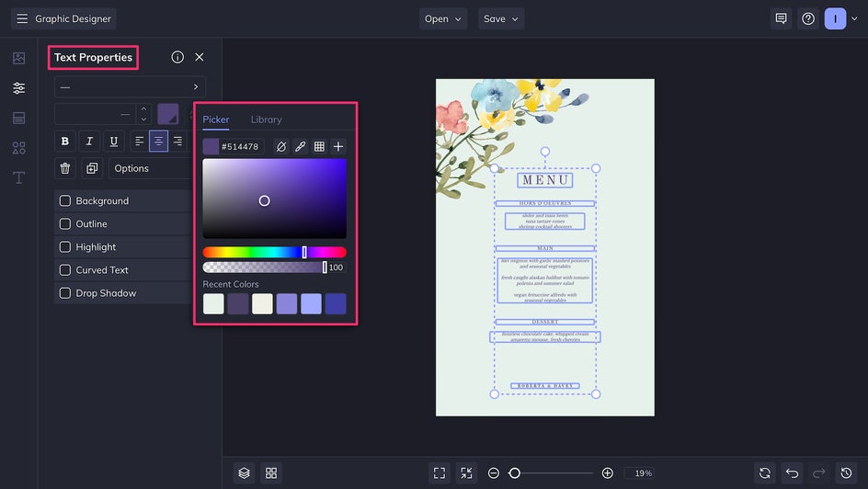Image resolution: width=868 pixels, height=489 pixels.
Task: Close the Text Properties panel
Action: pyautogui.click(x=200, y=57)
